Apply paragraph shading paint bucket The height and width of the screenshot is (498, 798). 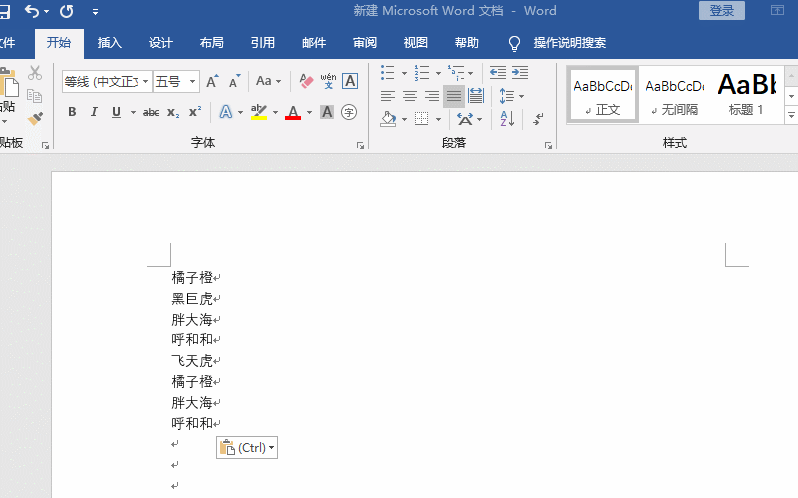pos(388,119)
